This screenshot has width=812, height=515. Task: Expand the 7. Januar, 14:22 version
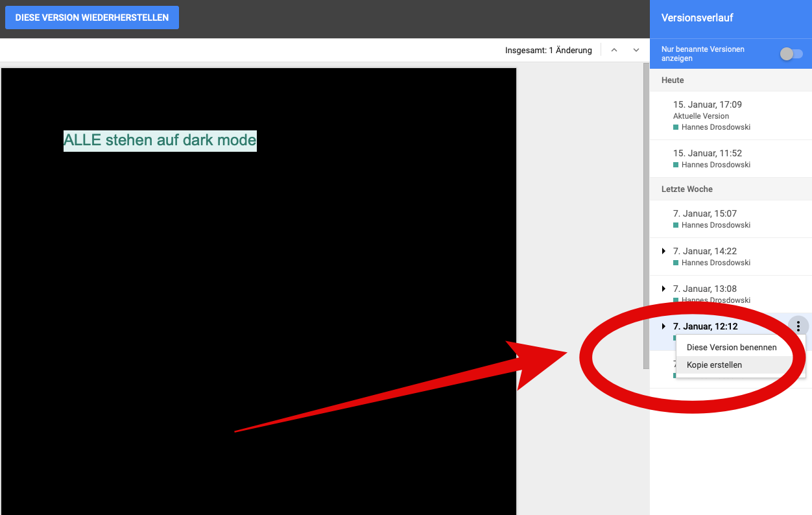663,251
